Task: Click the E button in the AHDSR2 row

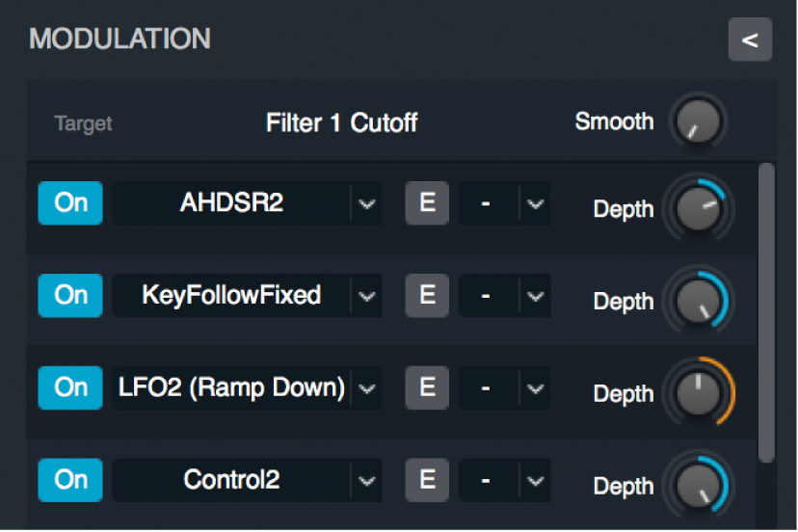Action: pyautogui.click(x=427, y=203)
